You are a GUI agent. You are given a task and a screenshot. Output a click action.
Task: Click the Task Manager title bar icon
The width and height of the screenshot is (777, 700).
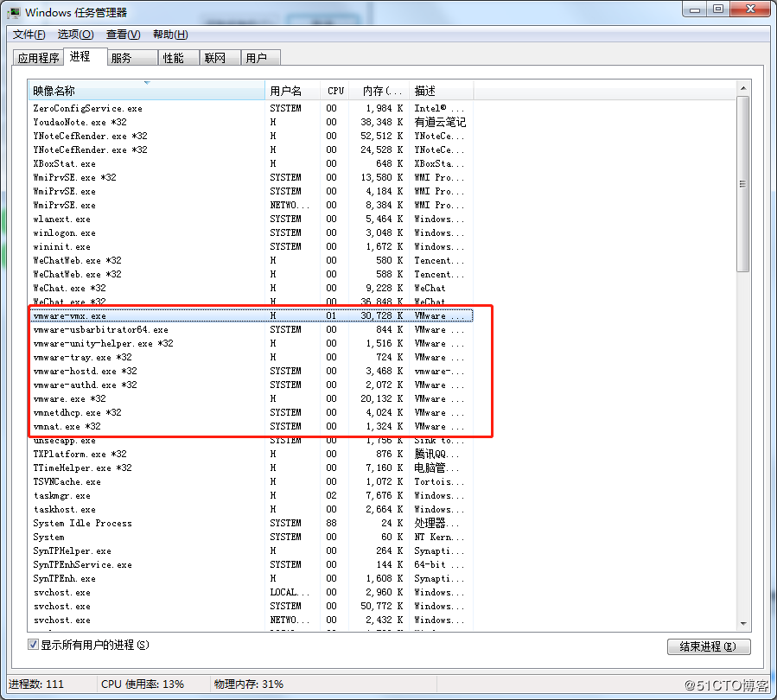click(x=15, y=12)
